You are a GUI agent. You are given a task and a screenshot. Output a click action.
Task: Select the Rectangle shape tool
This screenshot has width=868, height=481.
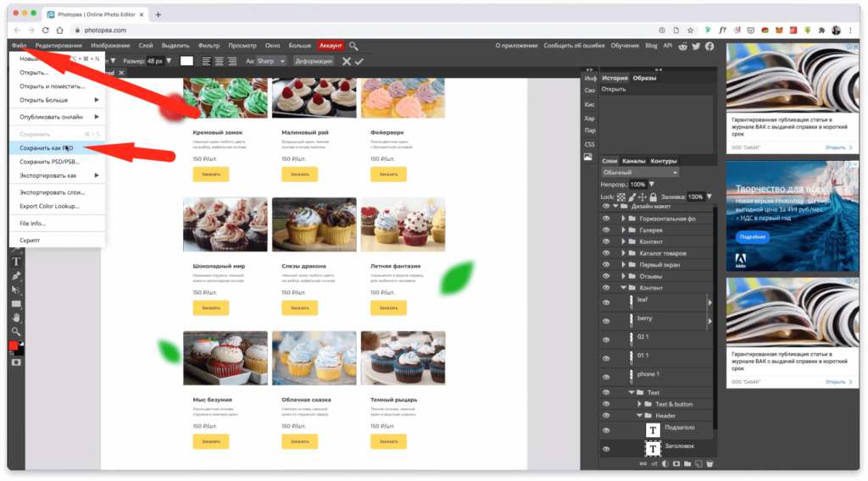15,303
